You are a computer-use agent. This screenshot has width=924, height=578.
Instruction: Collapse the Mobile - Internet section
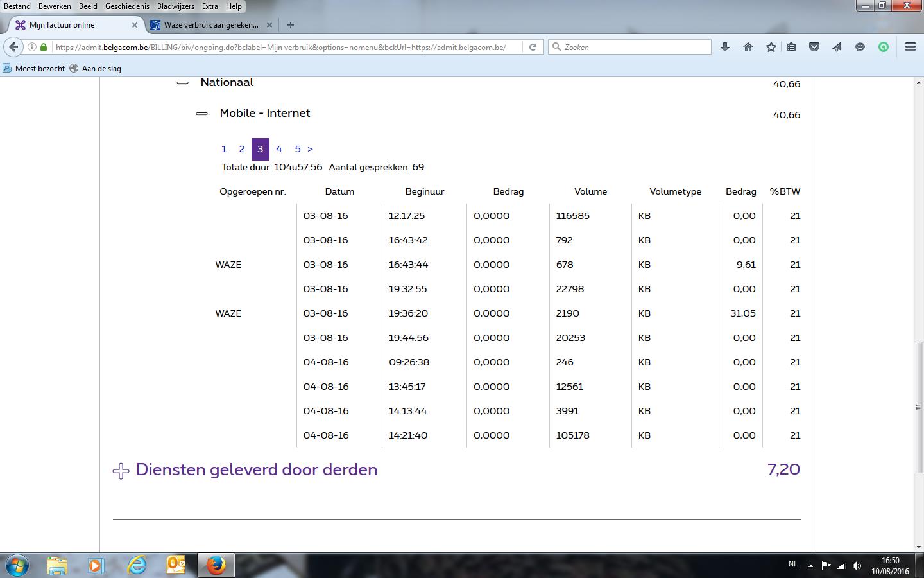pyautogui.click(x=201, y=114)
